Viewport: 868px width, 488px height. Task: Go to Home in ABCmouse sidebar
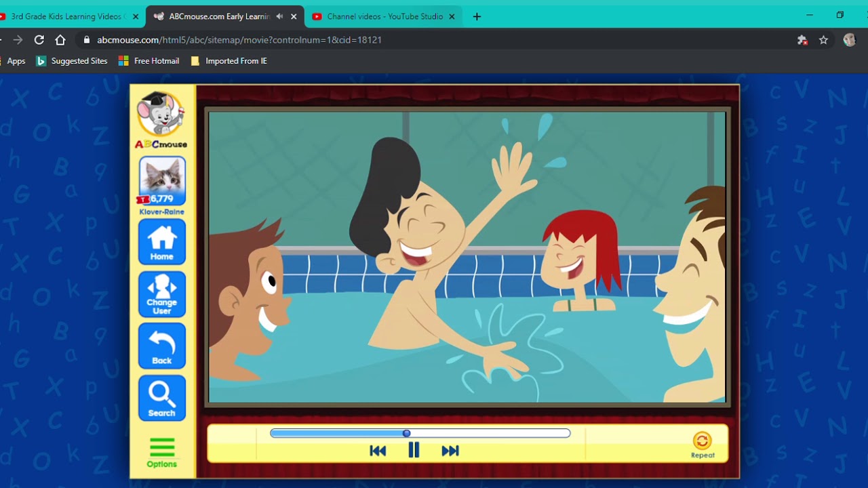(x=162, y=242)
